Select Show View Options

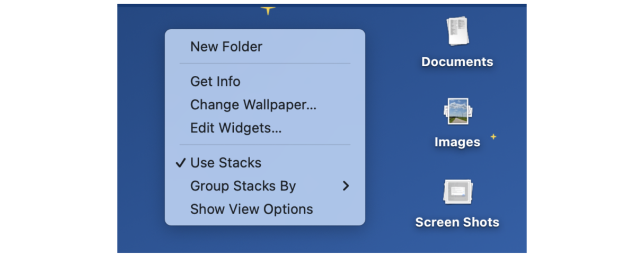pos(252,209)
